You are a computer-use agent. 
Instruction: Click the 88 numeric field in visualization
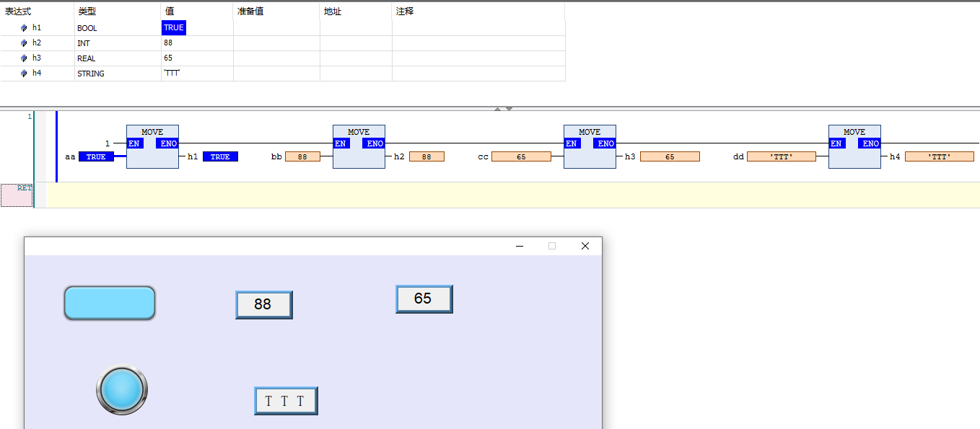pos(264,304)
